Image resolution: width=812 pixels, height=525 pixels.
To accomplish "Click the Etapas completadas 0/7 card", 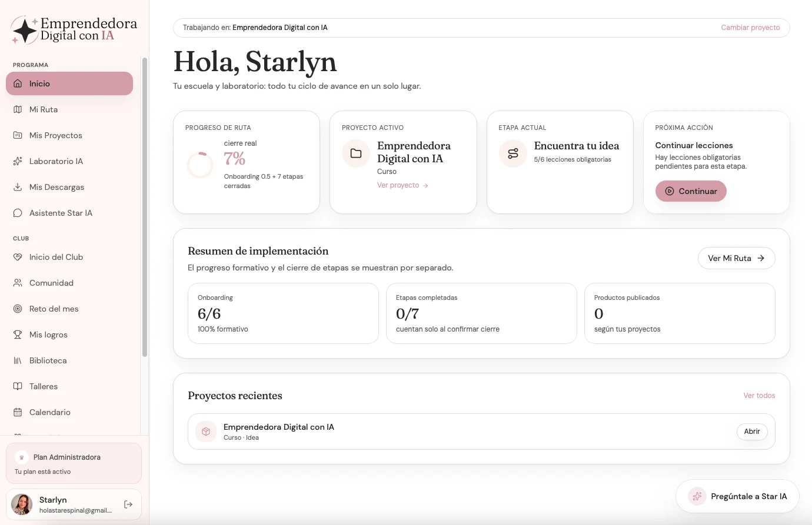I will pos(481,313).
